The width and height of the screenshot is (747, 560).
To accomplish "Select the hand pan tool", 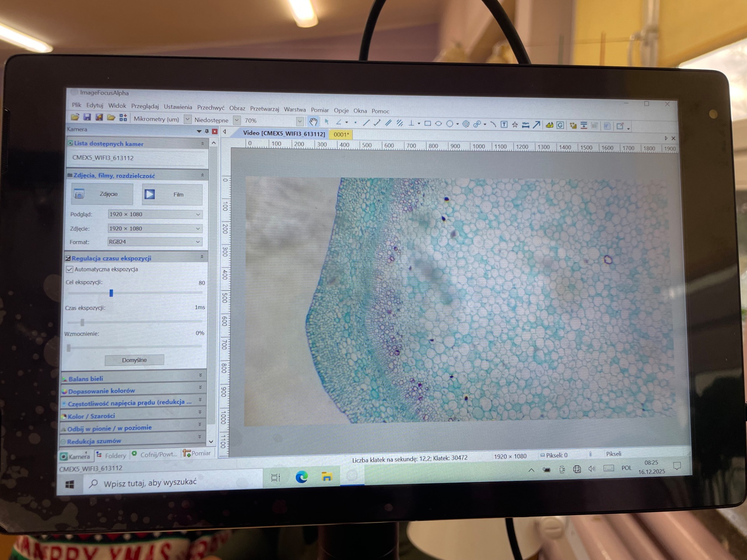I will (313, 122).
